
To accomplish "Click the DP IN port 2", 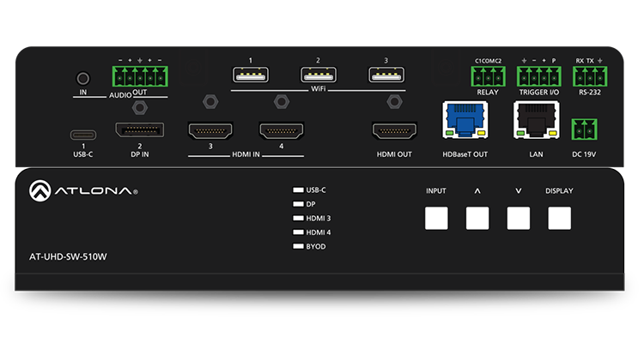I will pyautogui.click(x=140, y=130).
